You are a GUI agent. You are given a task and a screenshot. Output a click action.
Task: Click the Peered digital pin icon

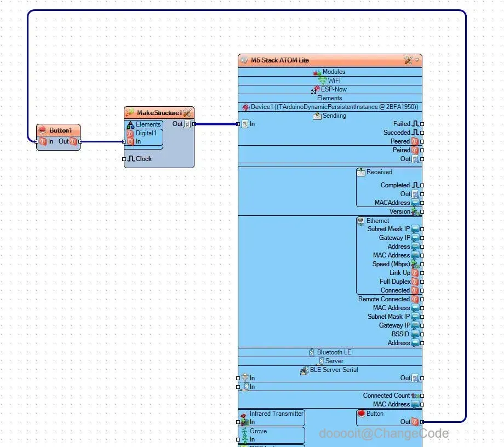click(x=415, y=141)
